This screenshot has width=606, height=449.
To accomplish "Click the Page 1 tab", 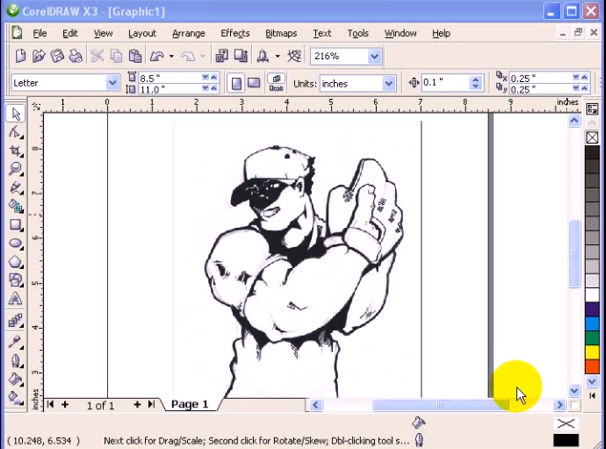I will 189,404.
